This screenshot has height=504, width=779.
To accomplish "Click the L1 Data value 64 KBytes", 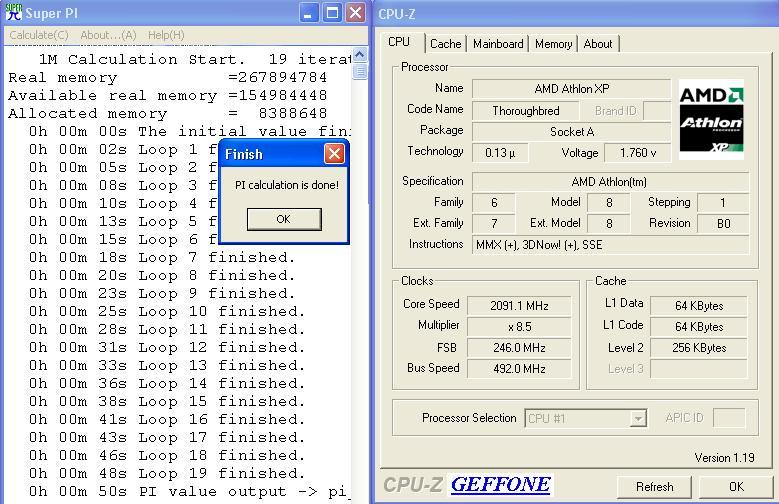I will pyautogui.click(x=699, y=306).
